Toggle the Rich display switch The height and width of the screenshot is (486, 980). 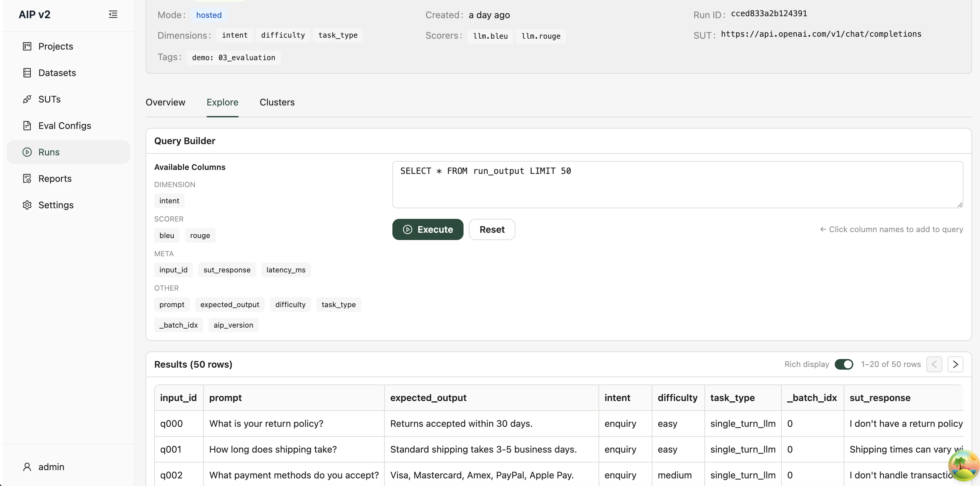pyautogui.click(x=844, y=364)
